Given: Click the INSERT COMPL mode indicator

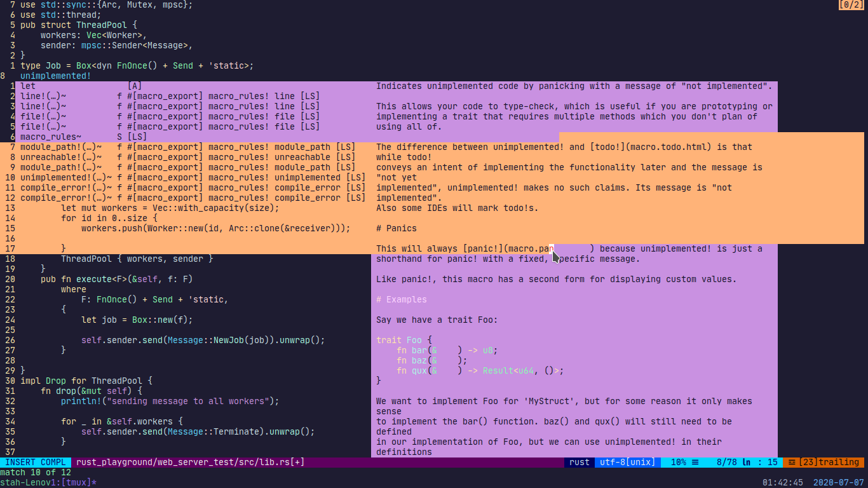Looking at the screenshot, I should 36,462.
